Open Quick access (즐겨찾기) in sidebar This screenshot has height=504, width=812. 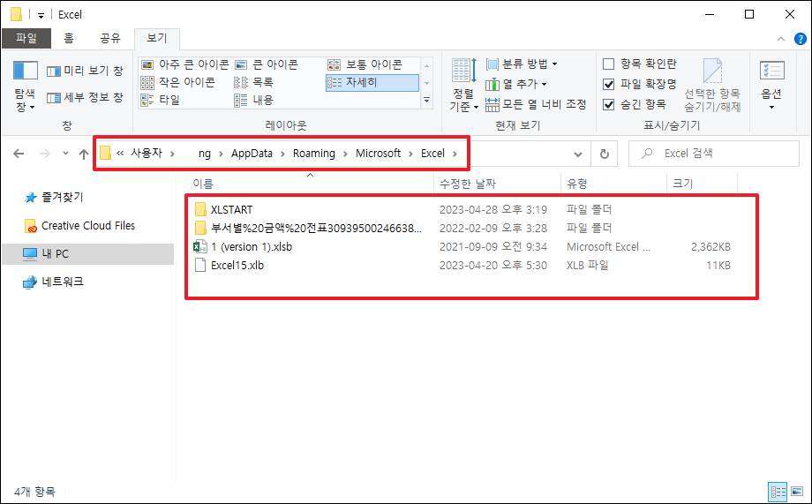click(54, 198)
